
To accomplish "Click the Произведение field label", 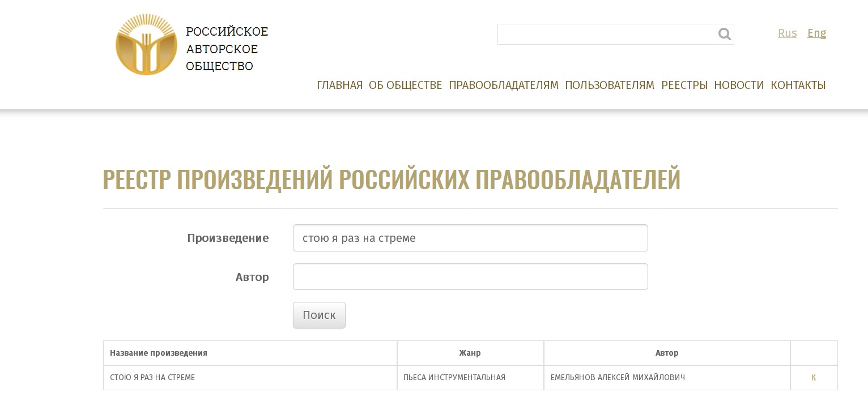I will [x=228, y=238].
